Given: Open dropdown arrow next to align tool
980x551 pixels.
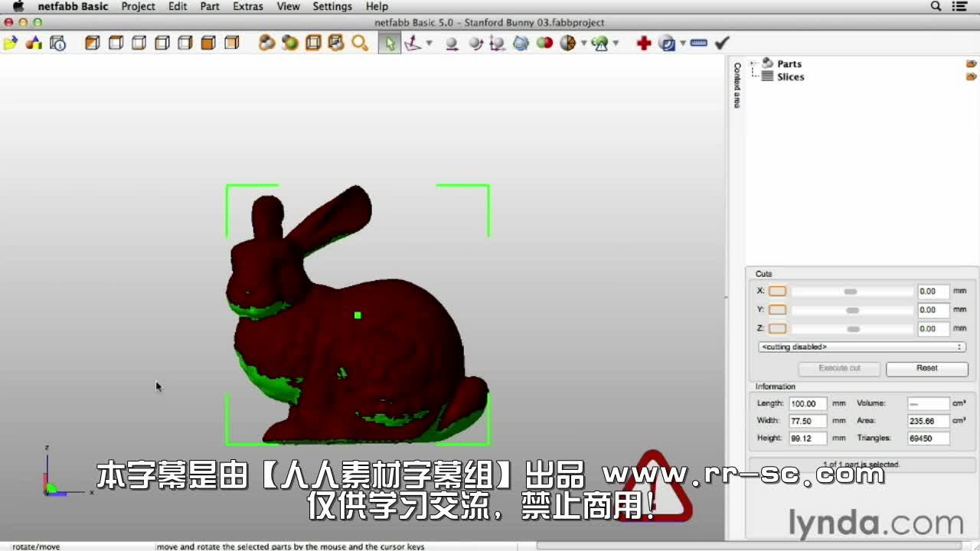Looking at the screenshot, I should (429, 44).
